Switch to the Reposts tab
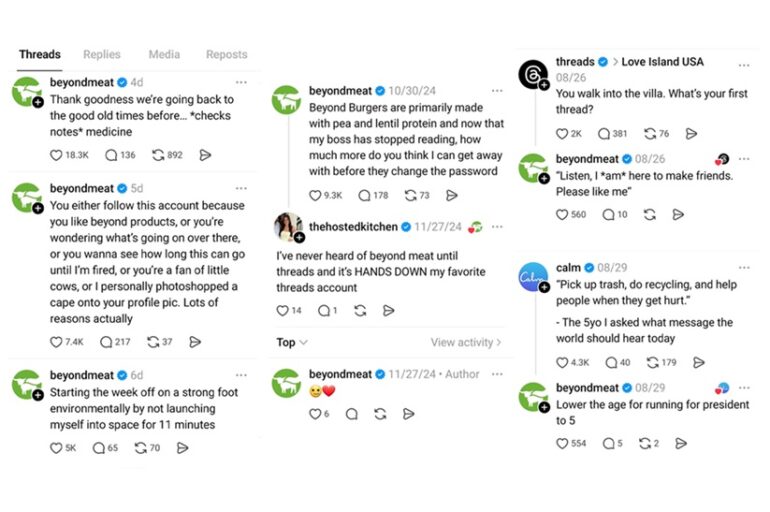The image size is (770, 512). (x=226, y=55)
